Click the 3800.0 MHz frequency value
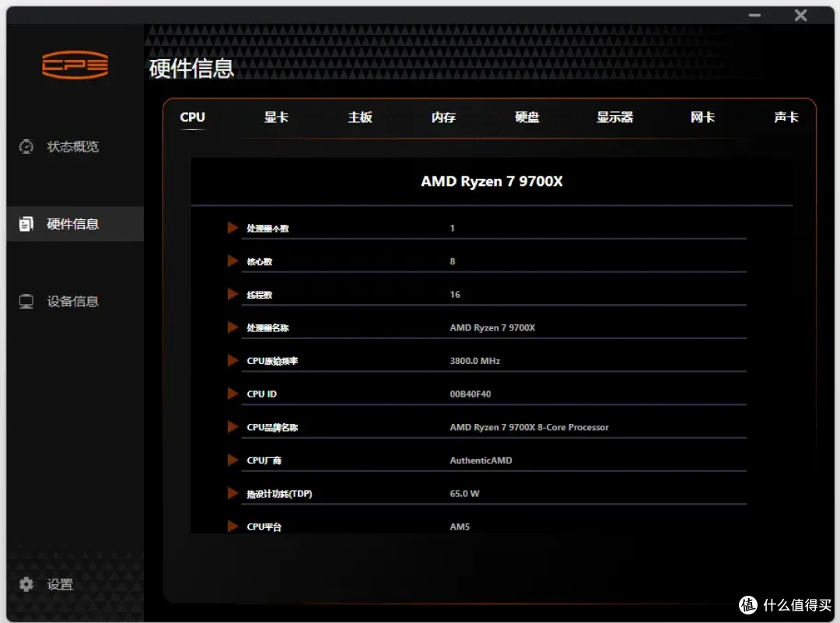 [x=474, y=361]
